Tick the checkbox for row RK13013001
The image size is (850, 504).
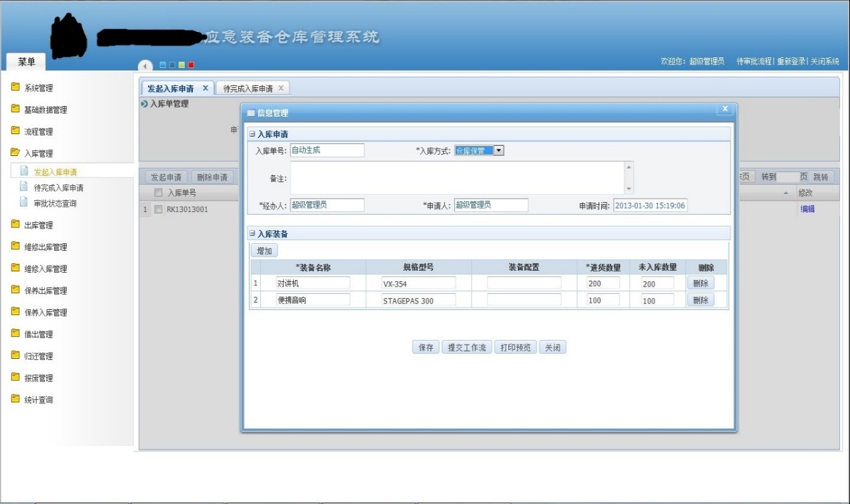click(x=158, y=209)
